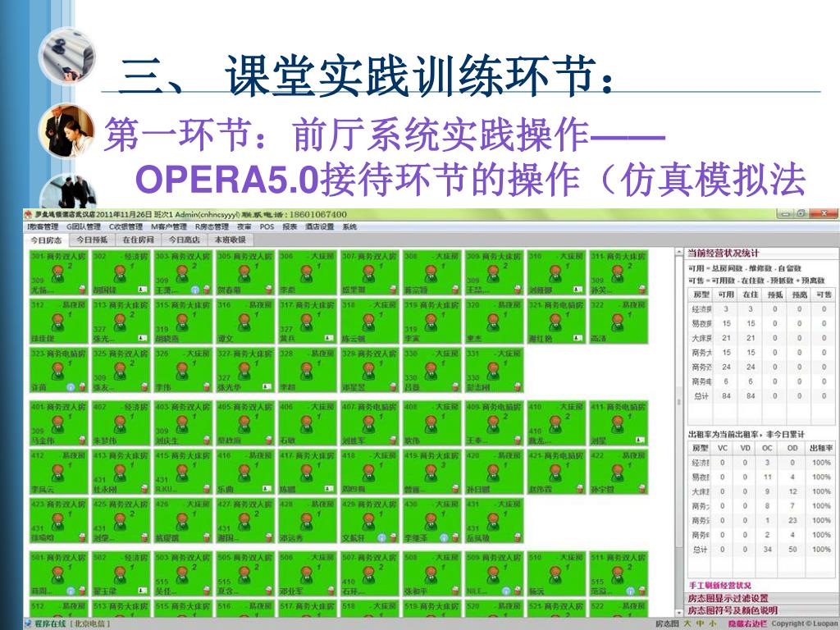
Task: Set room map size to 大
Action: pos(687,623)
